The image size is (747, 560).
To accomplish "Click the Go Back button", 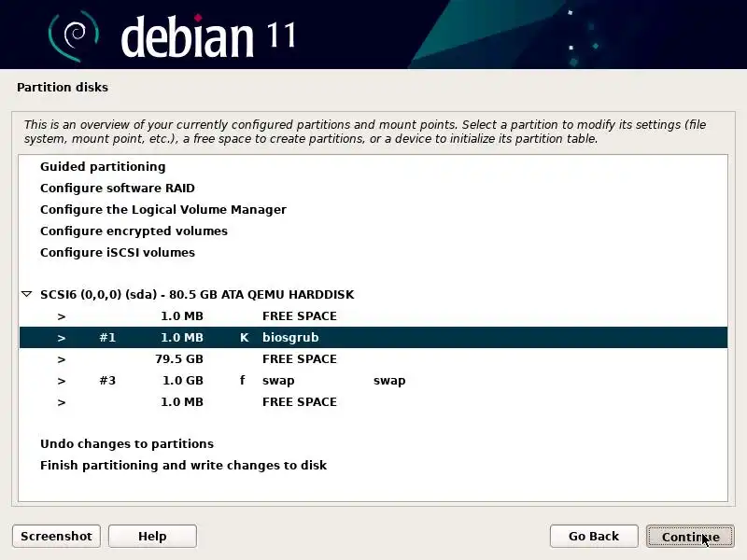I will click(x=594, y=536).
